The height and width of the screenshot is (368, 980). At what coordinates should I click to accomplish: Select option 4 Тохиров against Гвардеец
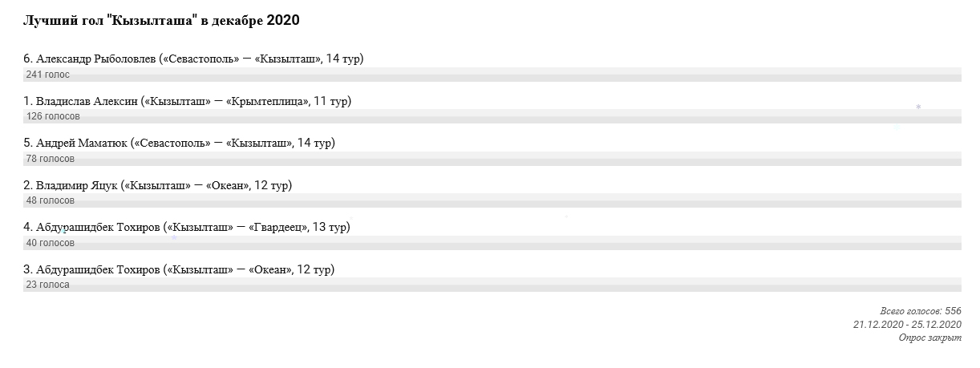tap(187, 228)
